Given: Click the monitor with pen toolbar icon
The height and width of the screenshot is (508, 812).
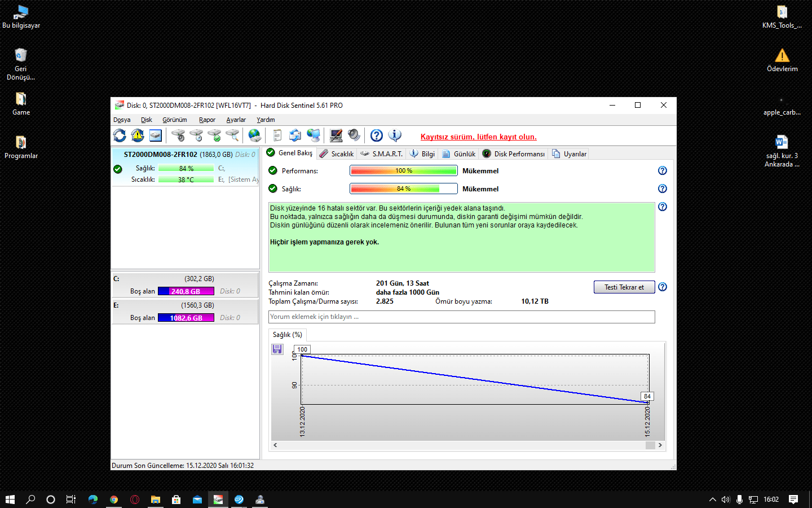Looking at the screenshot, I should [x=336, y=135].
